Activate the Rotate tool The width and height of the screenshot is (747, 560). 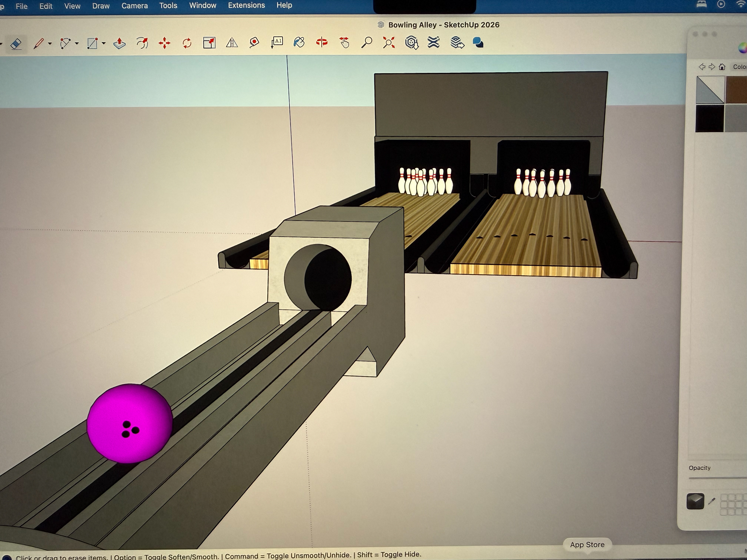pyautogui.click(x=187, y=43)
